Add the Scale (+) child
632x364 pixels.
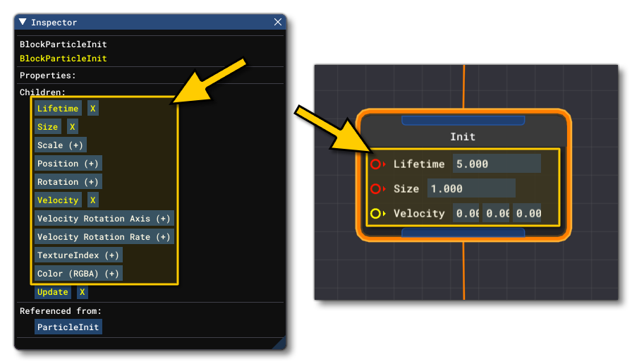60,145
